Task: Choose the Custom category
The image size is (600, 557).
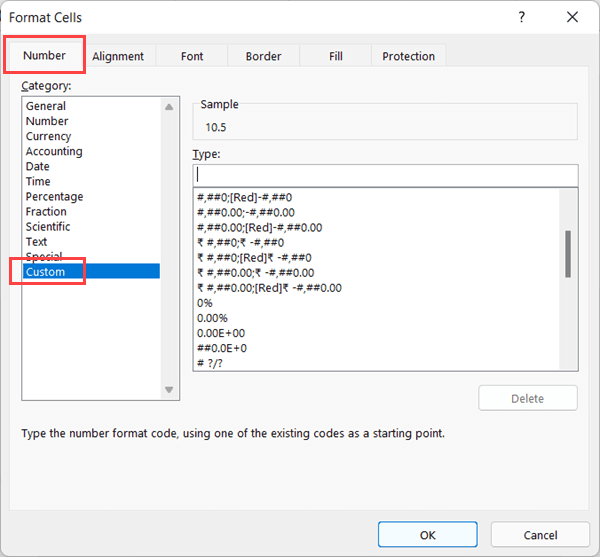Action: click(46, 272)
